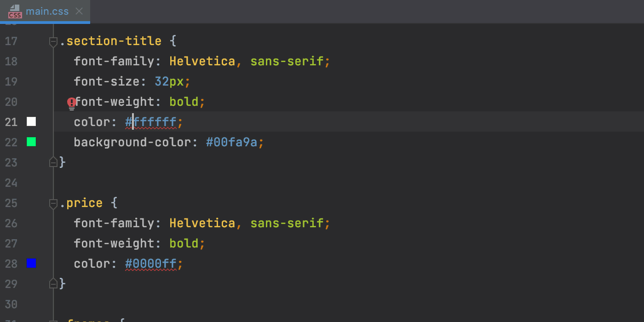Open the color picker via the white gutter swatch

31,121
